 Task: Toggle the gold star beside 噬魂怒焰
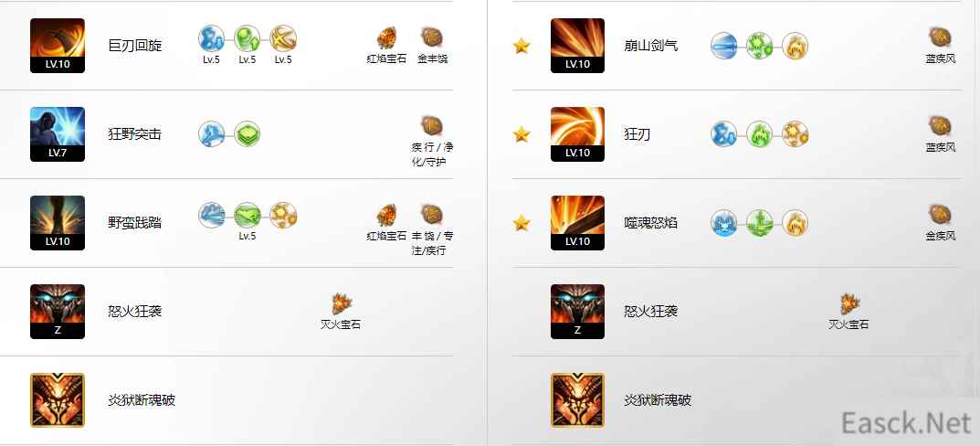tap(522, 223)
